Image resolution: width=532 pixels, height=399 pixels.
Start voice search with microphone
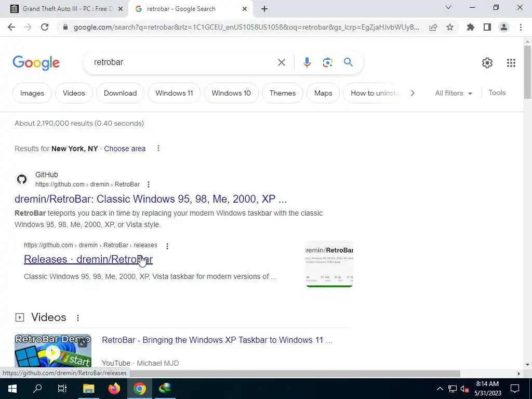tap(307, 62)
